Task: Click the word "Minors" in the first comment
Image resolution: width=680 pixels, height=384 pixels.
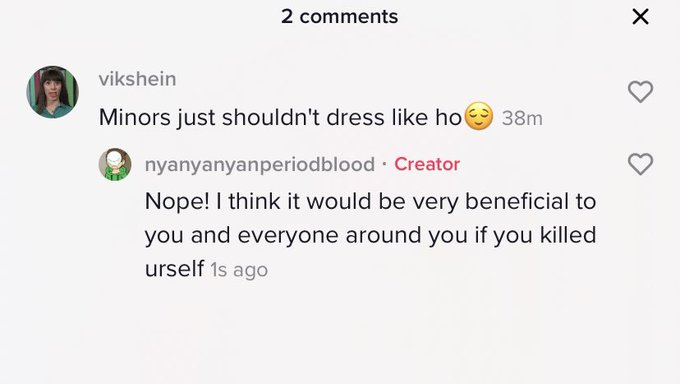Action: pos(135,117)
